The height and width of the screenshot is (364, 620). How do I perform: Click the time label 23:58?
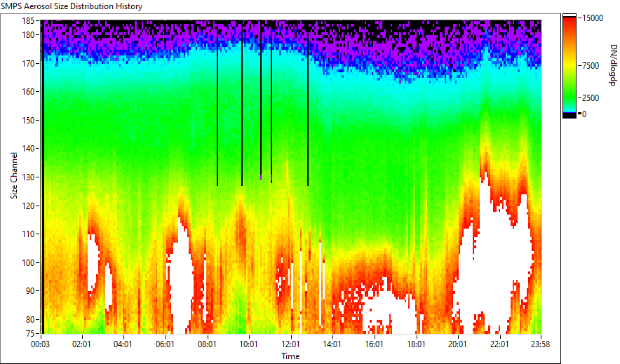coord(541,344)
